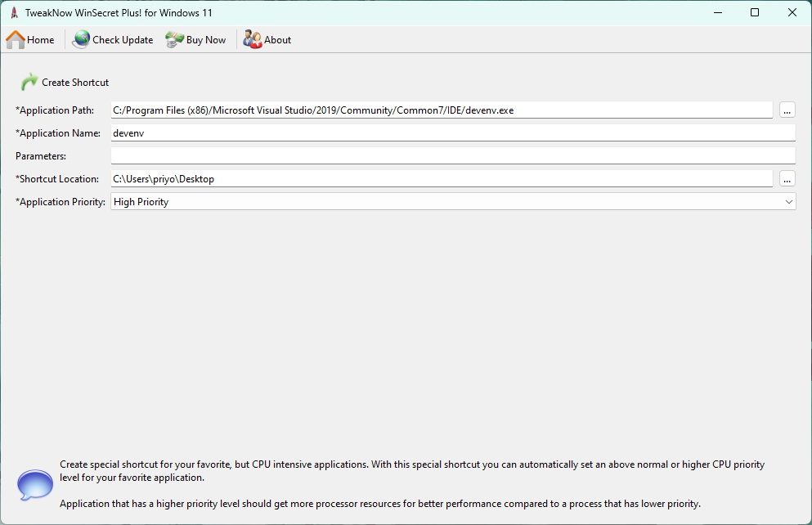This screenshot has height=525, width=812.
Task: Click the TweakNow app icon in title bar
Action: tap(14, 13)
